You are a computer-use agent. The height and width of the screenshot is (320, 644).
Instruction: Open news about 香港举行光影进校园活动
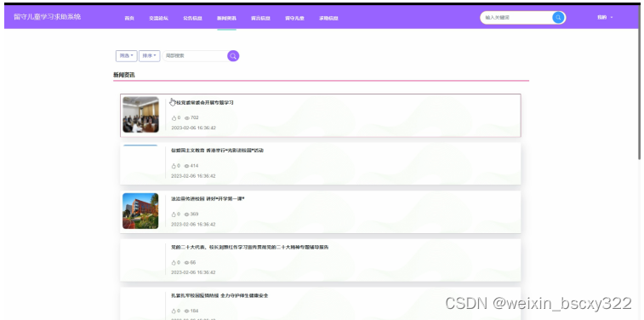point(217,151)
